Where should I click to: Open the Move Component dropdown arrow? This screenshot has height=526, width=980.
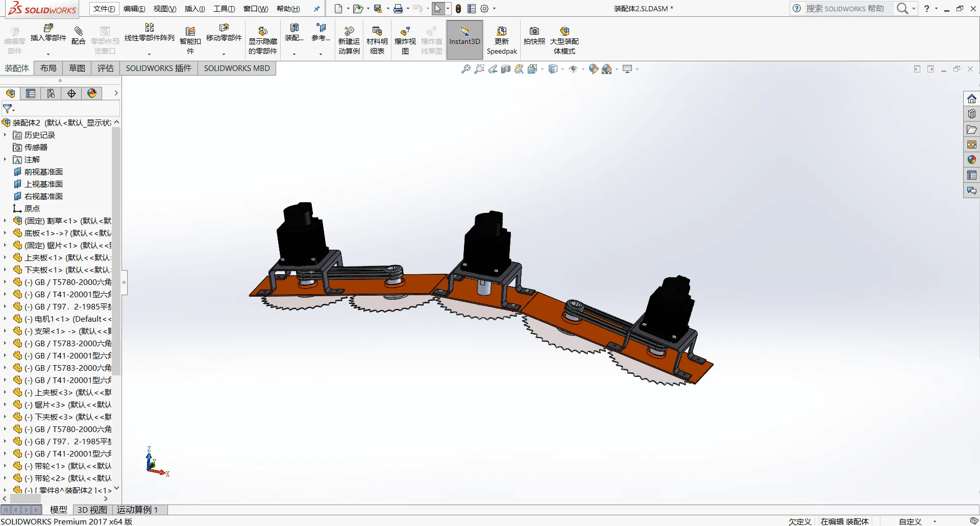point(224,54)
